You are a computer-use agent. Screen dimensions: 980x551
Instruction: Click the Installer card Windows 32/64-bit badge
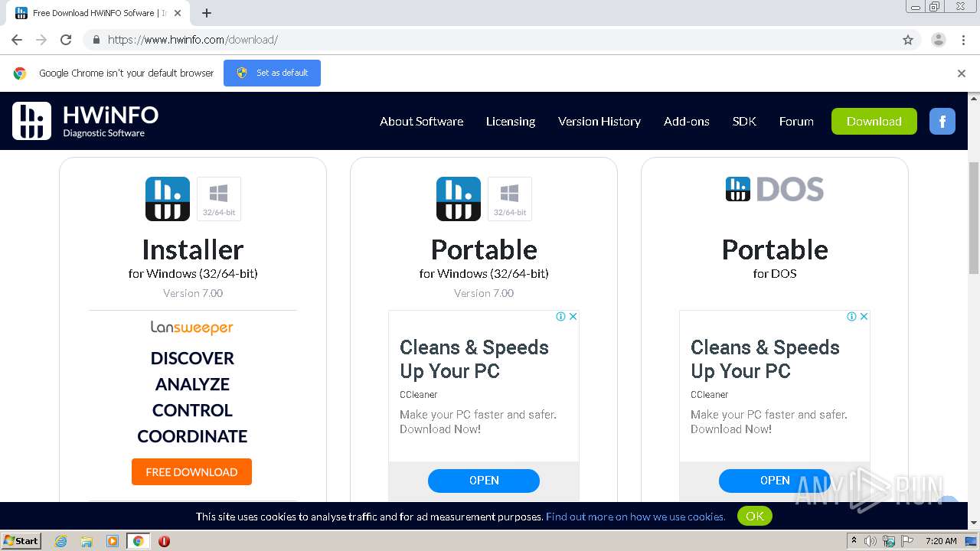[x=219, y=199]
